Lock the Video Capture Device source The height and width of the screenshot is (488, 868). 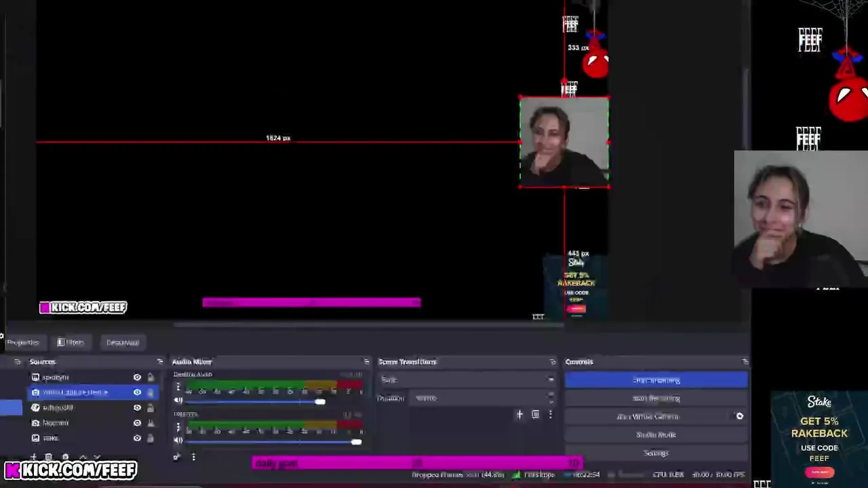pos(151,392)
